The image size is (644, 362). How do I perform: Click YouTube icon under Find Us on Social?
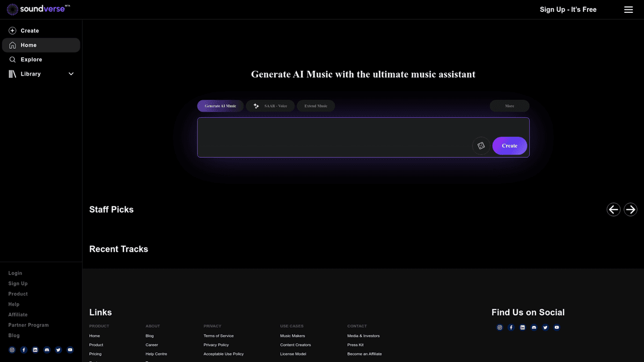click(557, 327)
